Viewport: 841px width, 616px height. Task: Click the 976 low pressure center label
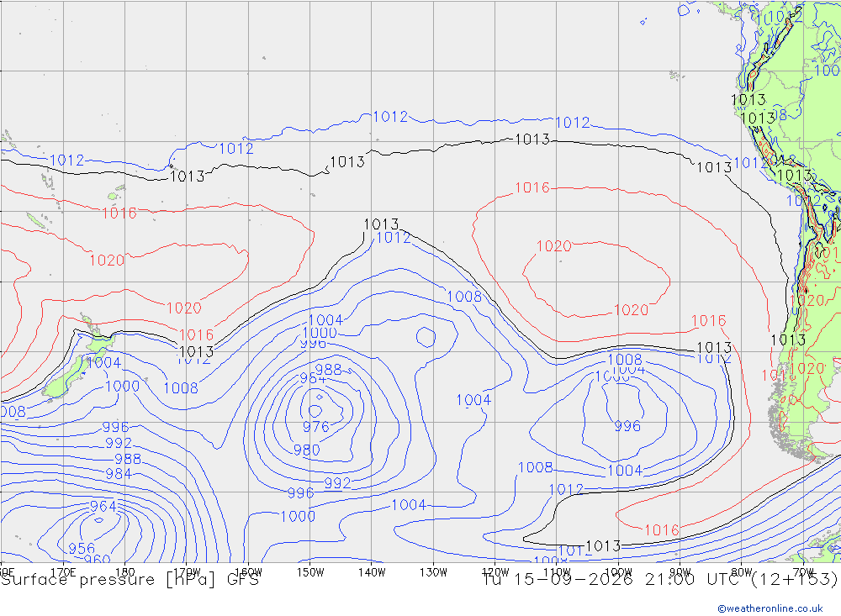coord(316,427)
